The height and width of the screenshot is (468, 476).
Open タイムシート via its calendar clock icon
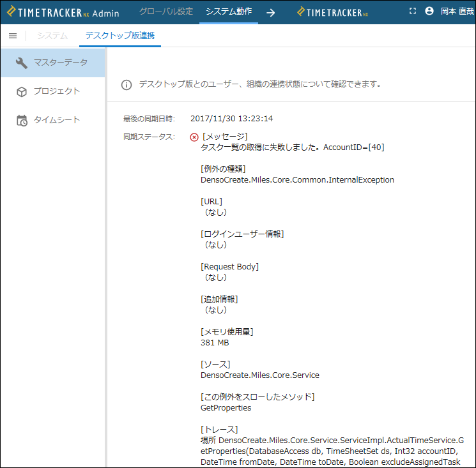click(21, 120)
